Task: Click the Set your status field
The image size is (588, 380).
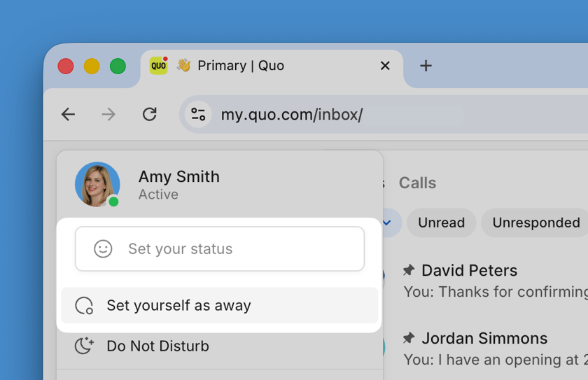Action: [x=220, y=249]
